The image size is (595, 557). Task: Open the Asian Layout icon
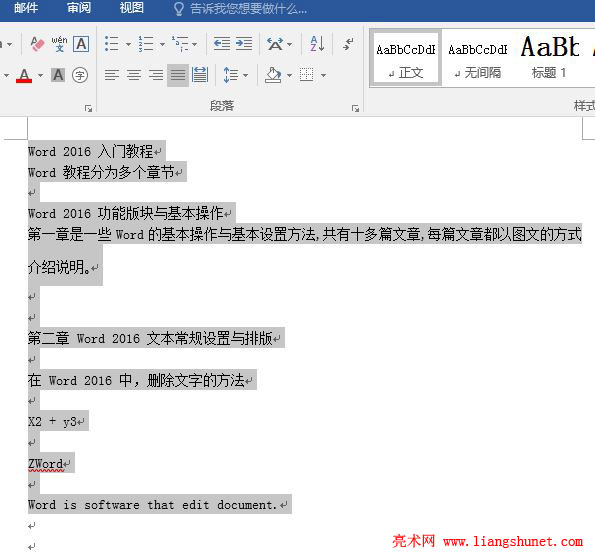pyautogui.click(x=275, y=44)
